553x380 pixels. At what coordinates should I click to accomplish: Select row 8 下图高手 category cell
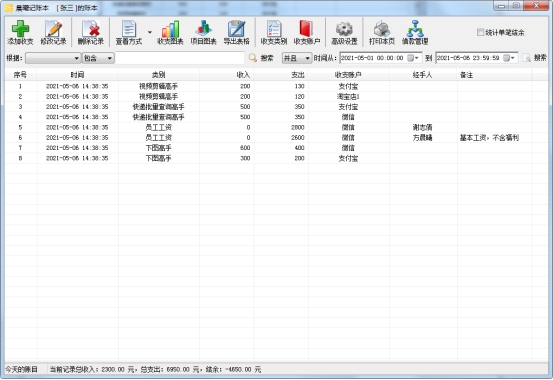click(159, 158)
